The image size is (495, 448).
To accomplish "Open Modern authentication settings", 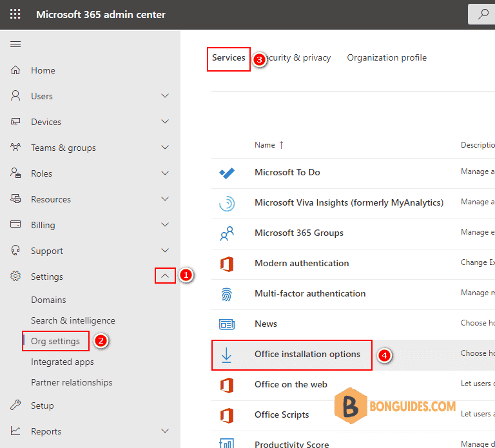I will coord(302,263).
